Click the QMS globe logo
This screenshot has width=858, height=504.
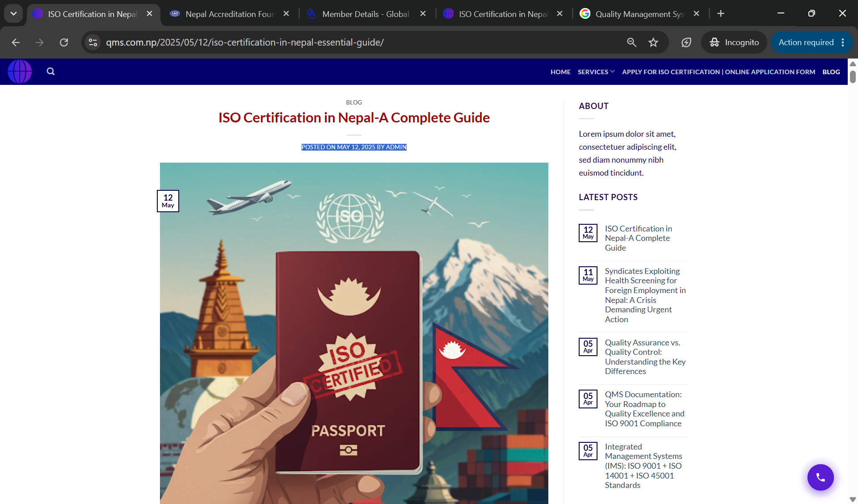(x=20, y=71)
